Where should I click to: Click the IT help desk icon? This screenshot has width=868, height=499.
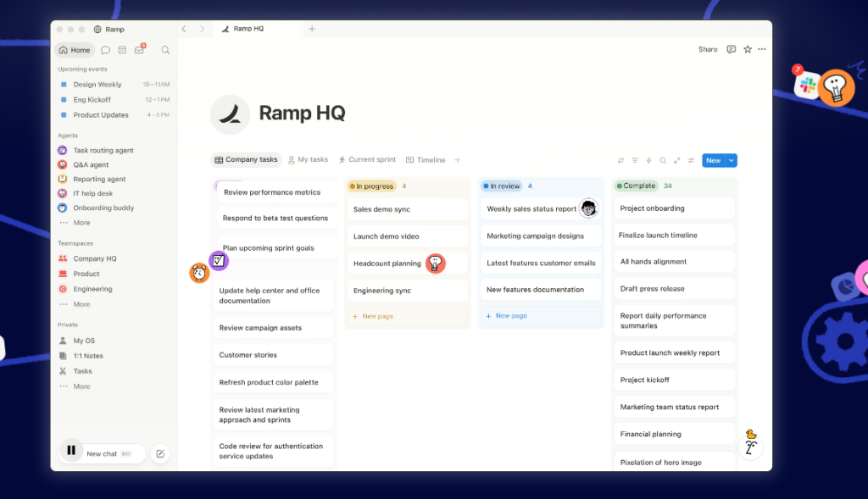coord(63,193)
